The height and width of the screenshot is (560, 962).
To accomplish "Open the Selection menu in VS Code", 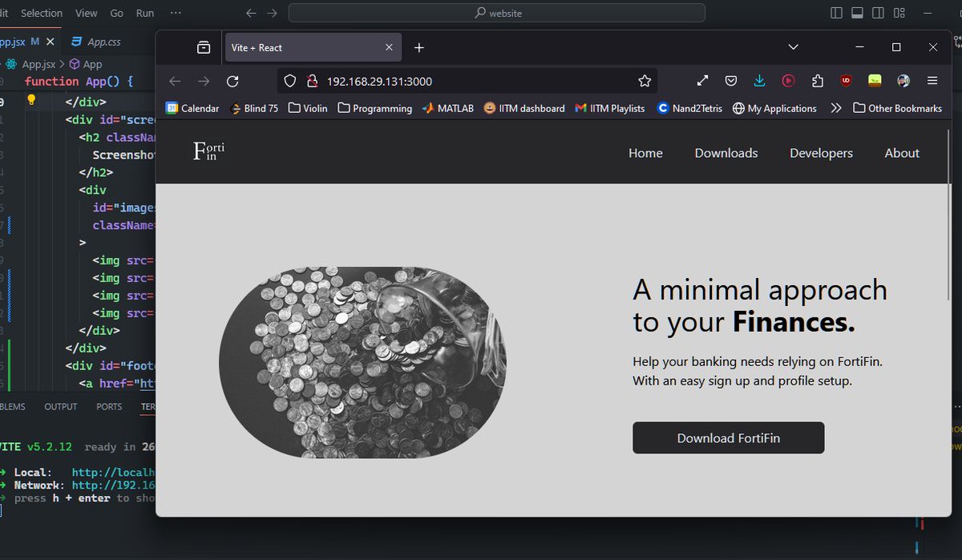I will point(42,13).
